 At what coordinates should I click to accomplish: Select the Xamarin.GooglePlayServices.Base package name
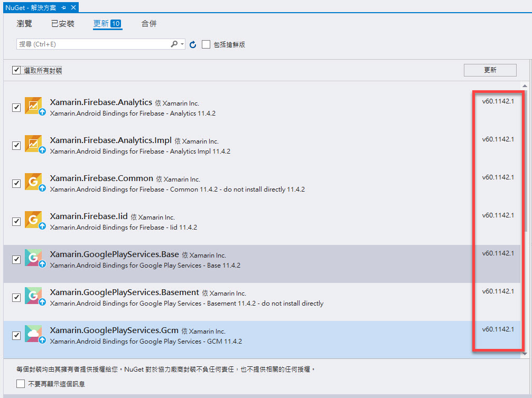(x=114, y=254)
